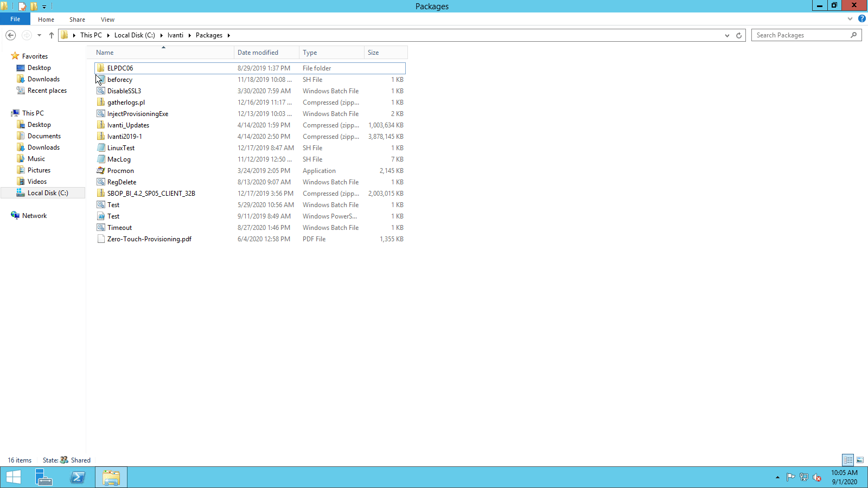Select the Ivanti_Updates zipped folder
The width and height of the screenshot is (868, 488).
127,125
